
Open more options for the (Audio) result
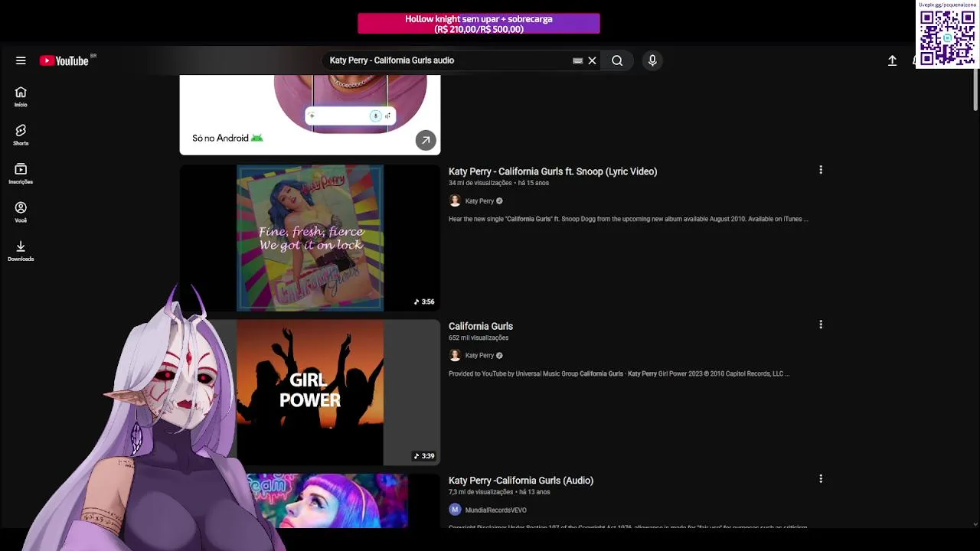click(x=821, y=479)
